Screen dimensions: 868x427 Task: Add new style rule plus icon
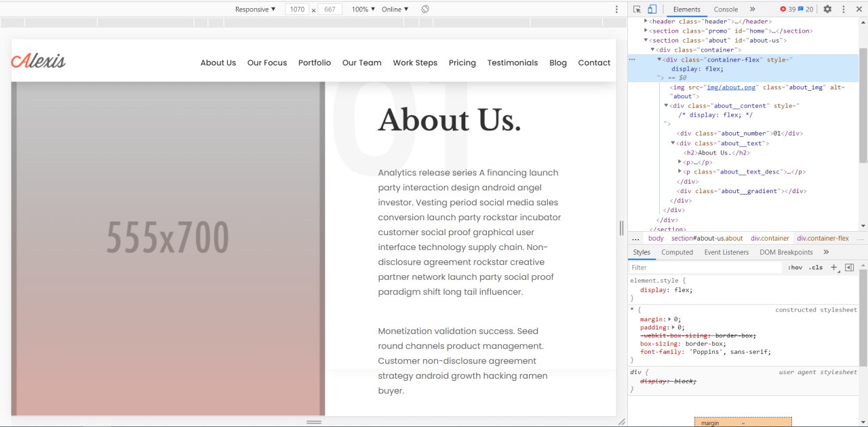point(835,268)
